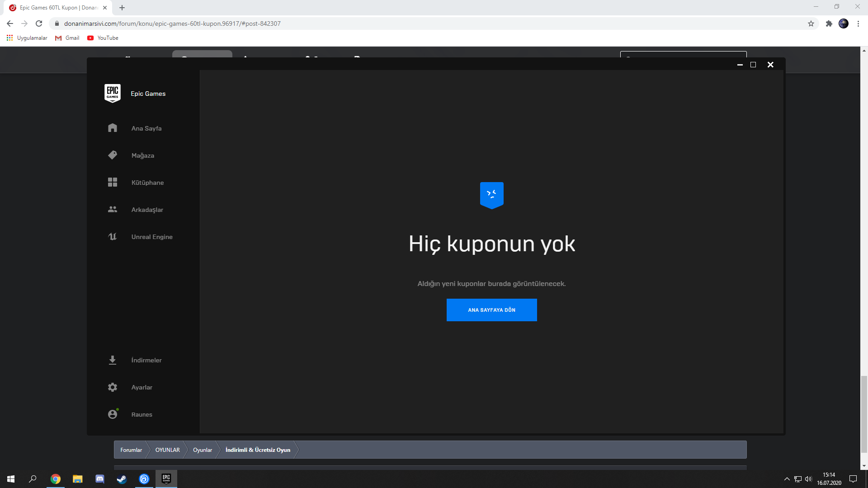Open Chrome three-dot menu
868x488 pixels.
(858, 23)
